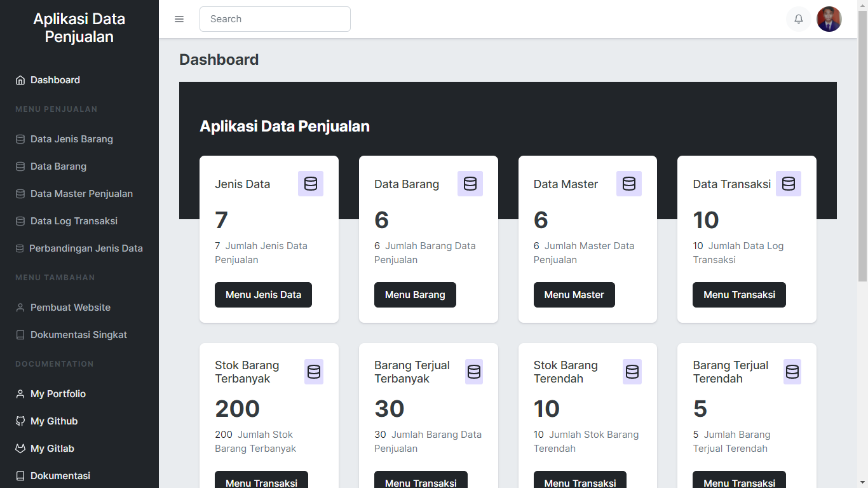Click the Dashboard page heading
Screen dimensions: 868x488
point(219,60)
